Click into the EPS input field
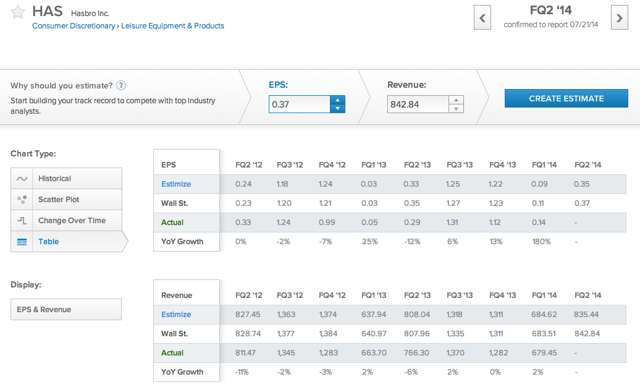The width and height of the screenshot is (640, 387). coord(300,104)
